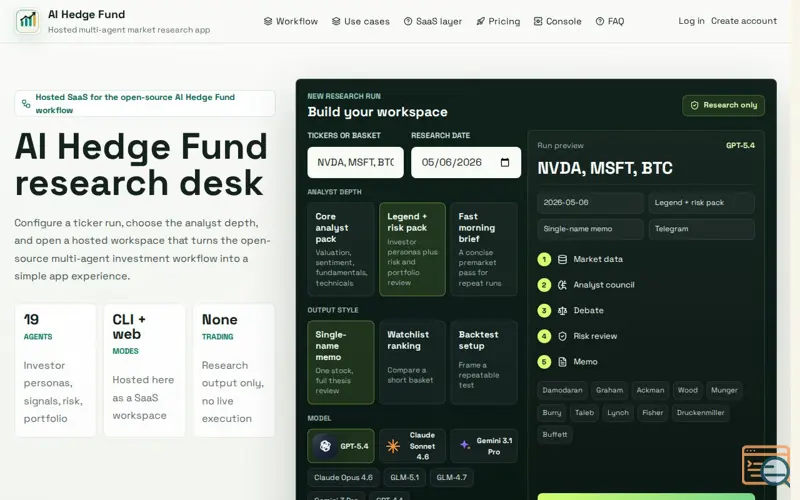800x500 pixels.
Task: Open the FAQ nav item
Action: (x=610, y=21)
